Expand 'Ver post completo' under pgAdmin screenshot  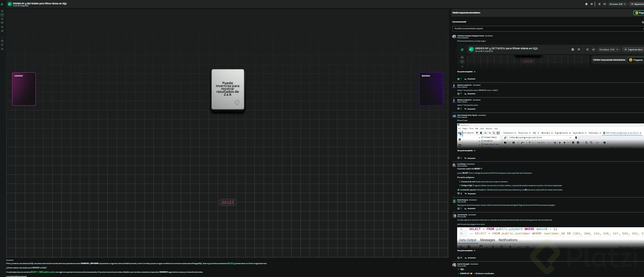466,151
